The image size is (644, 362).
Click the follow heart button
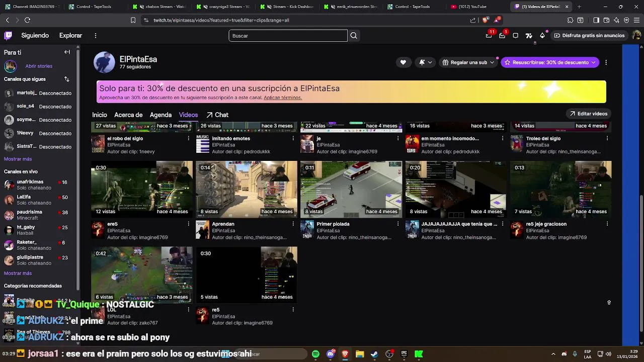pos(403,62)
